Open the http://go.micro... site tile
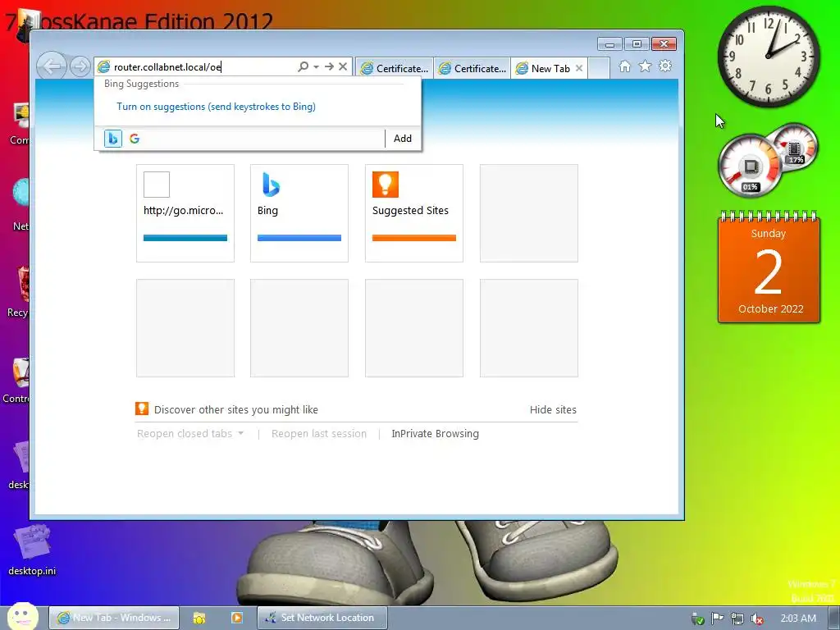 pyautogui.click(x=185, y=213)
